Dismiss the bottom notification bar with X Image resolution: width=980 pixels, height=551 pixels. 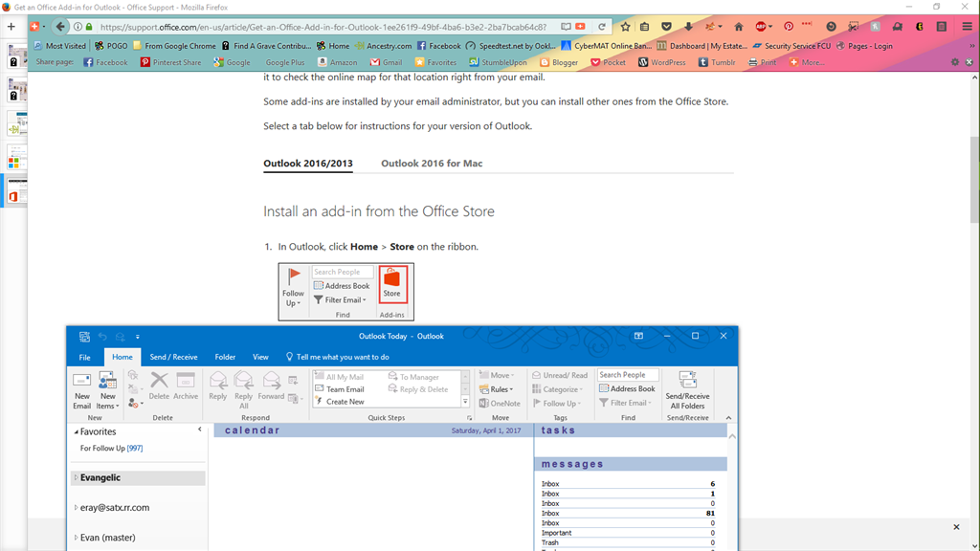(956, 527)
